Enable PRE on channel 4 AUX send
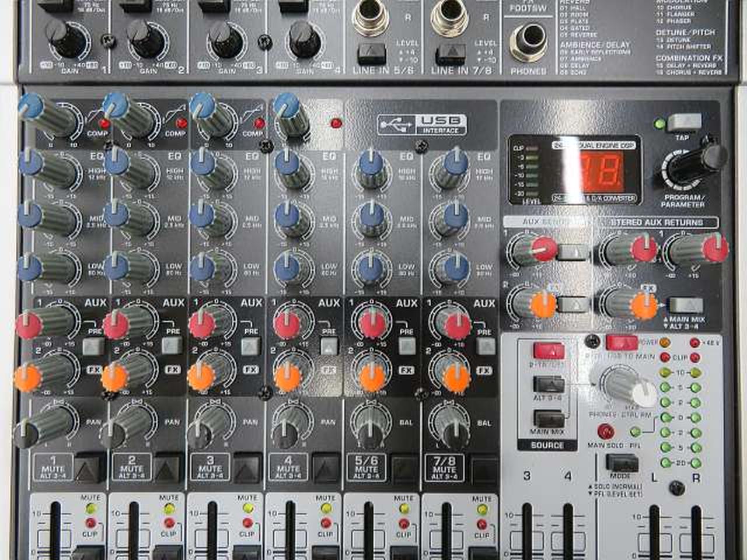This screenshot has width=747, height=560. tap(329, 346)
